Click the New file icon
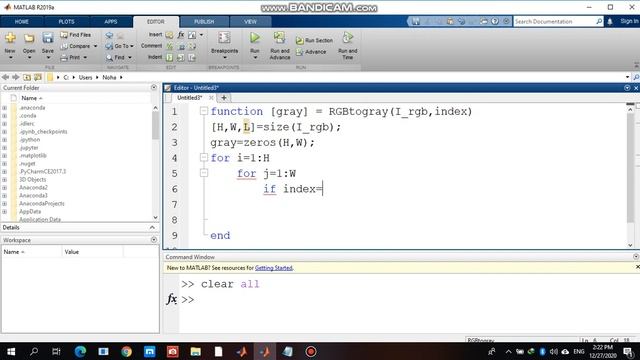 (10, 38)
